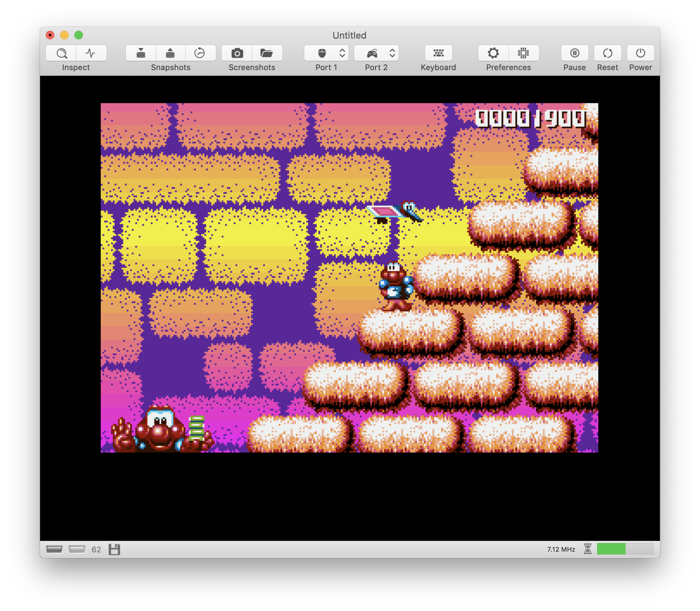Minimize the window with the yellow button

pos(64,35)
